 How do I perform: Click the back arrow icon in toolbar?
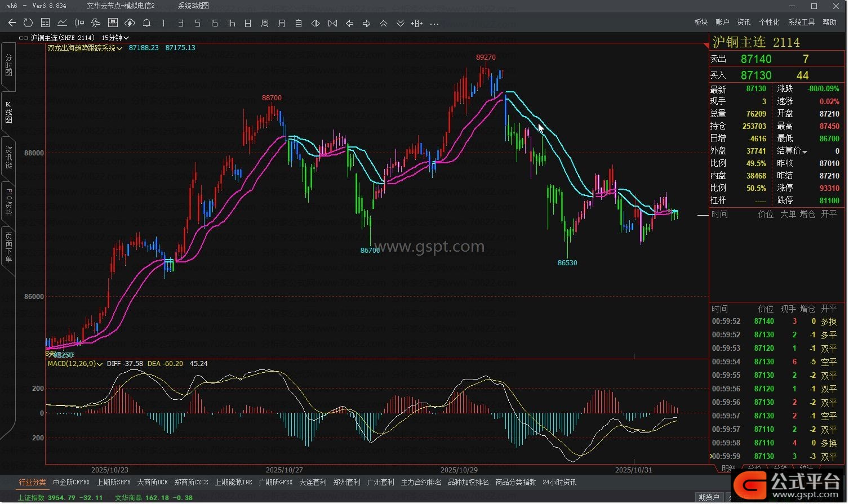(12, 23)
